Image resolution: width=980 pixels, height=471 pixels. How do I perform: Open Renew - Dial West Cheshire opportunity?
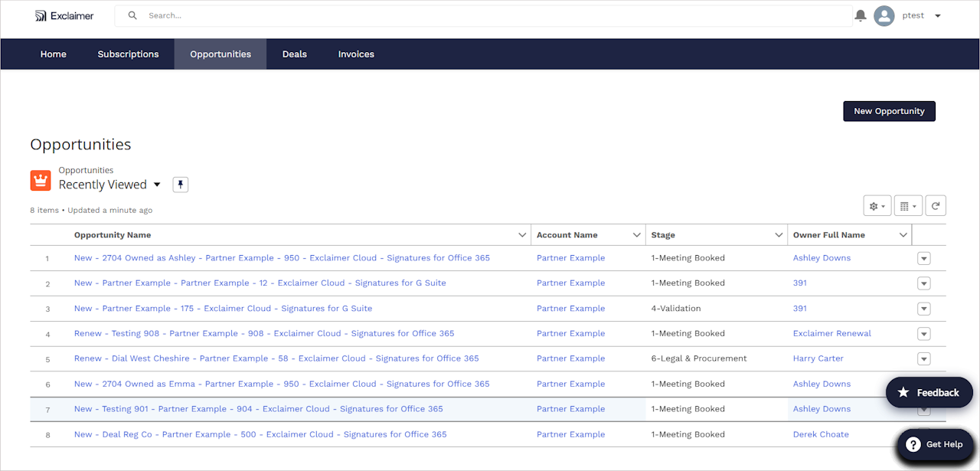coord(276,358)
